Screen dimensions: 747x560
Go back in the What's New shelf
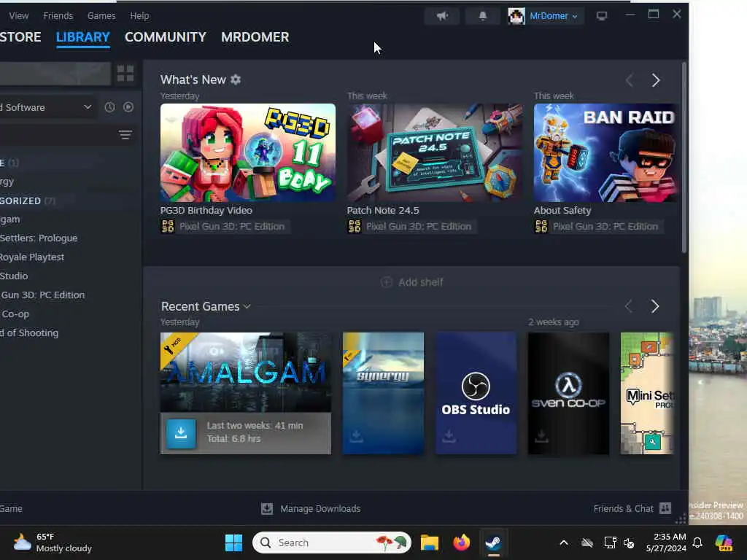(x=630, y=80)
